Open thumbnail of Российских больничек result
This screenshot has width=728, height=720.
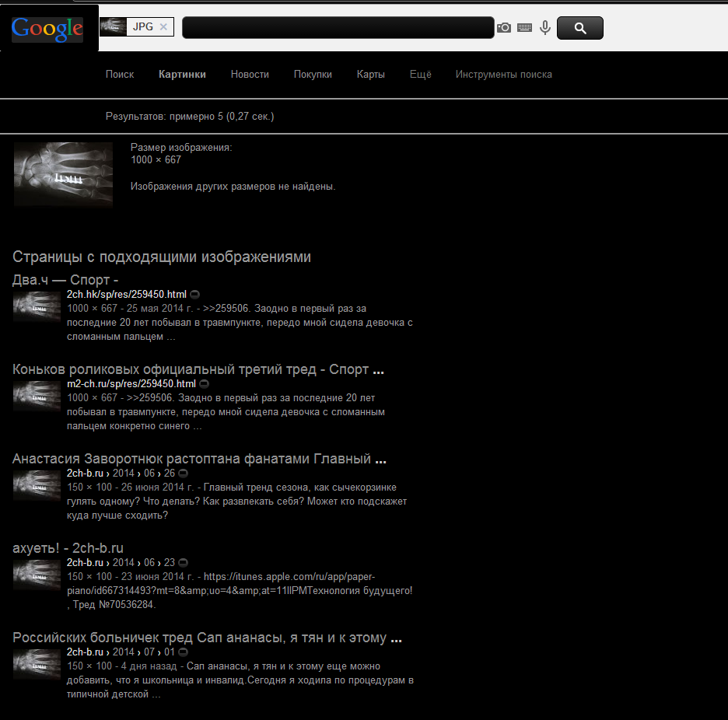tap(37, 664)
